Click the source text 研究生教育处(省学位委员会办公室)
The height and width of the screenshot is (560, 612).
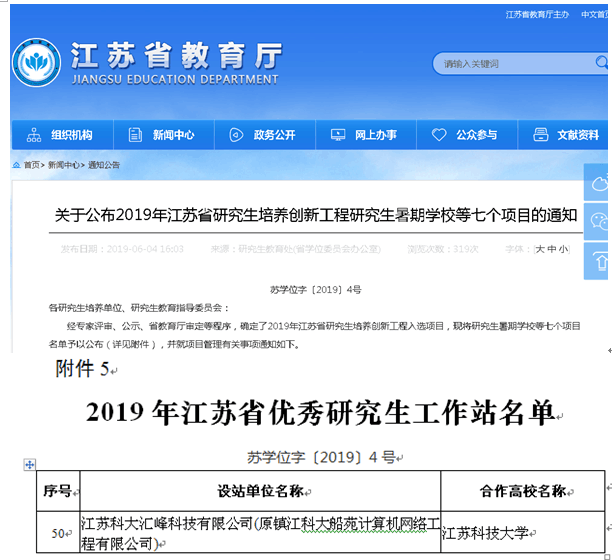(310, 249)
